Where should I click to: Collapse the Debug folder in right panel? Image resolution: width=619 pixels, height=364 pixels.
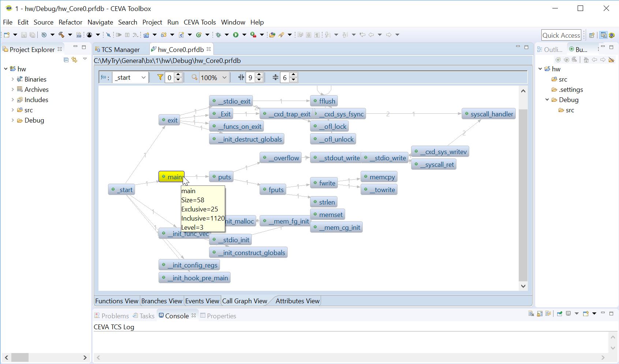547,100
